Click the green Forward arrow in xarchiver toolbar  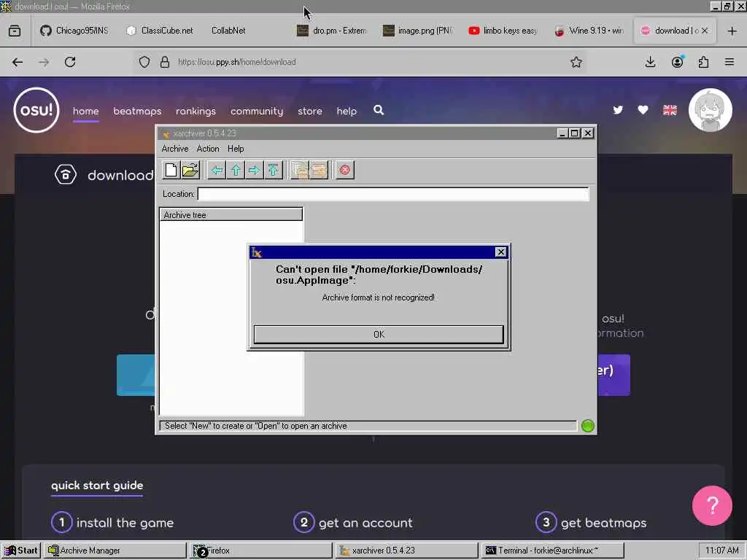pos(255,170)
